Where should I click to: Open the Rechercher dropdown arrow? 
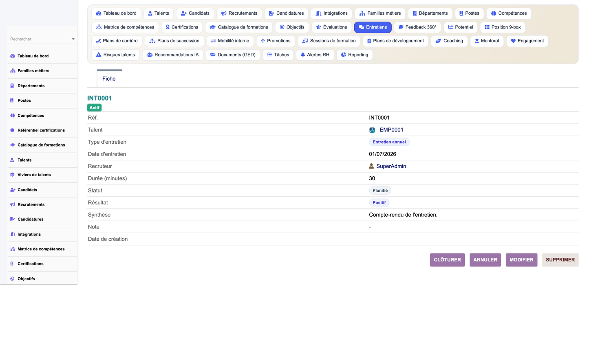[73, 39]
